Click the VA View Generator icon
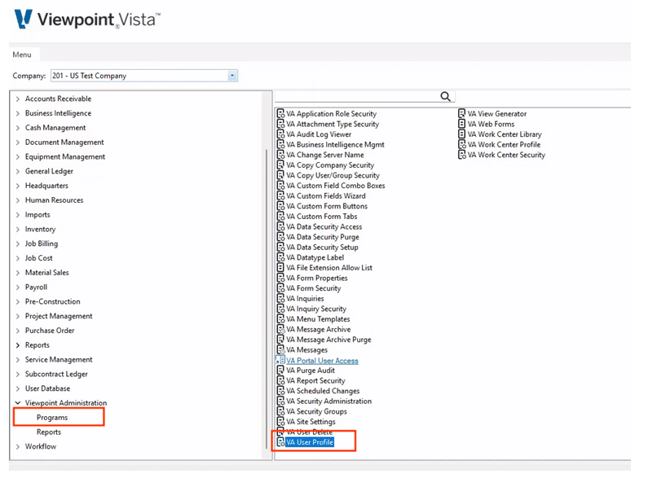Screen dimensions: 670x478 [x=462, y=114]
